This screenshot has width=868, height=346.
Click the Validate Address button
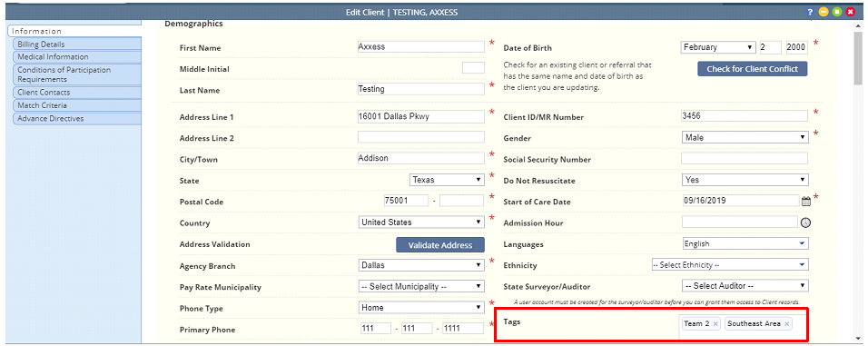(440, 245)
